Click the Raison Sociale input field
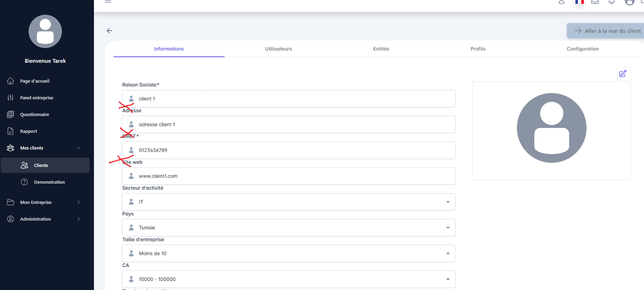The width and height of the screenshot is (644, 290). [x=288, y=99]
